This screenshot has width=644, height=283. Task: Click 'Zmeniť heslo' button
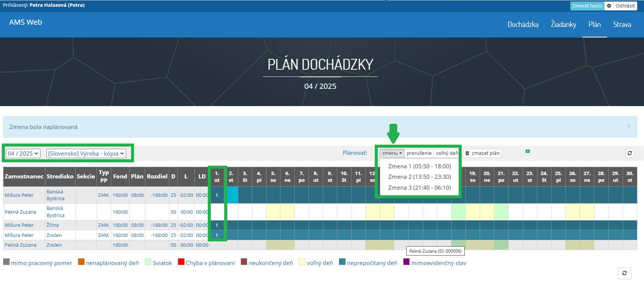pyautogui.click(x=587, y=6)
